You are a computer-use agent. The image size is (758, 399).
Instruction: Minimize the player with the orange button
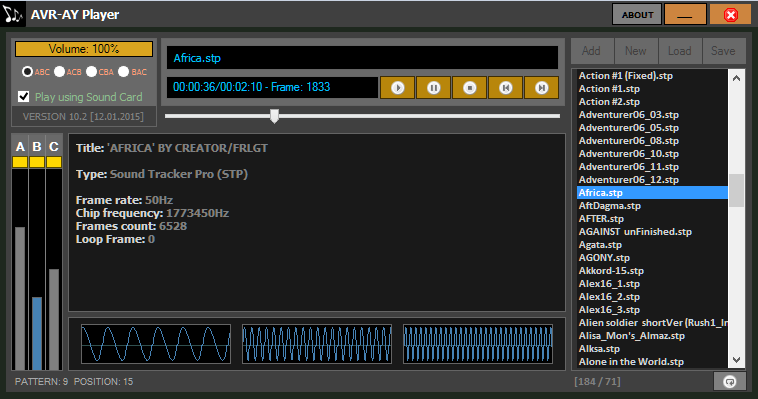685,15
